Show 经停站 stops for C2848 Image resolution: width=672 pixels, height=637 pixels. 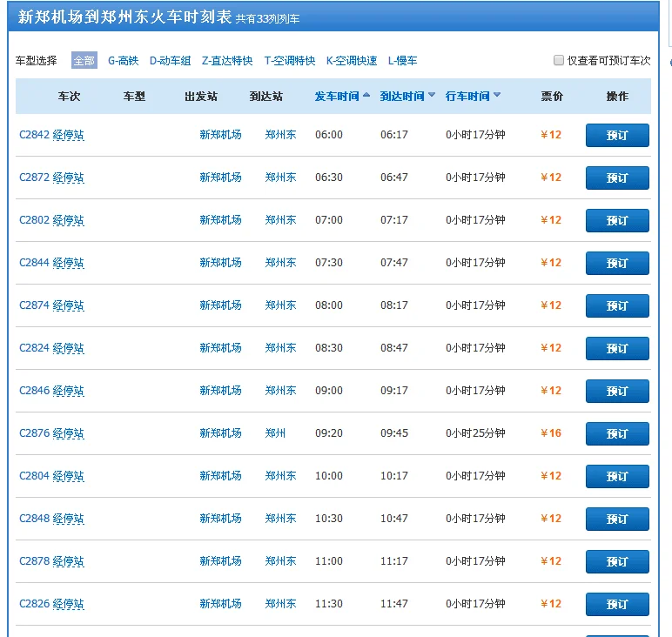point(68,519)
